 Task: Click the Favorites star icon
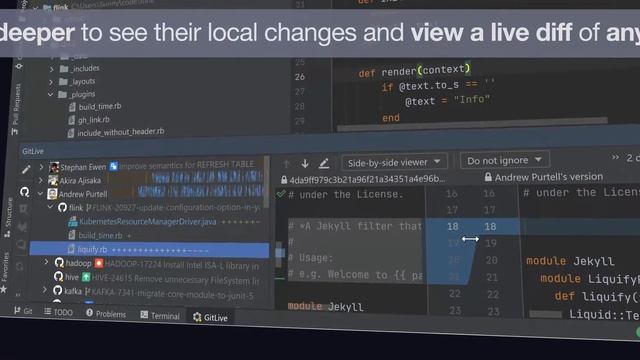pos(4,289)
